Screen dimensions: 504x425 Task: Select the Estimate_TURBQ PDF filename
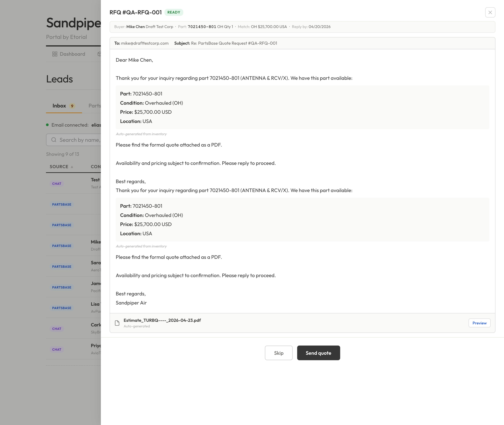coord(162,320)
